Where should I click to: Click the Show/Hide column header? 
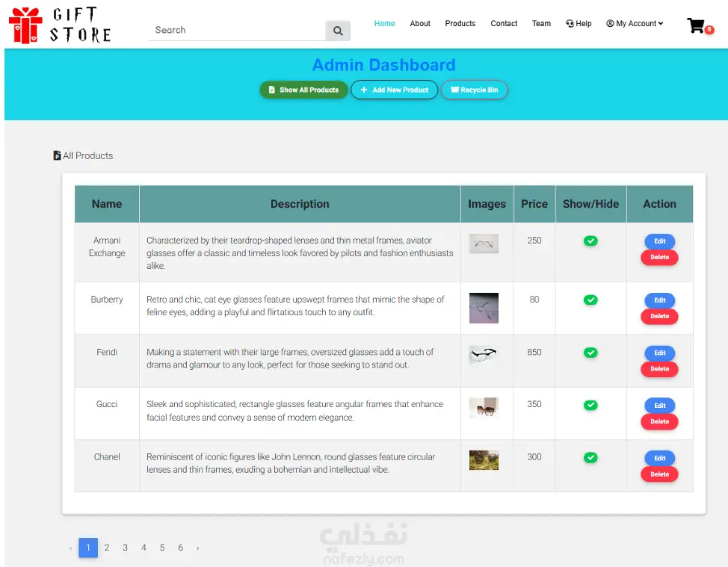pos(591,204)
